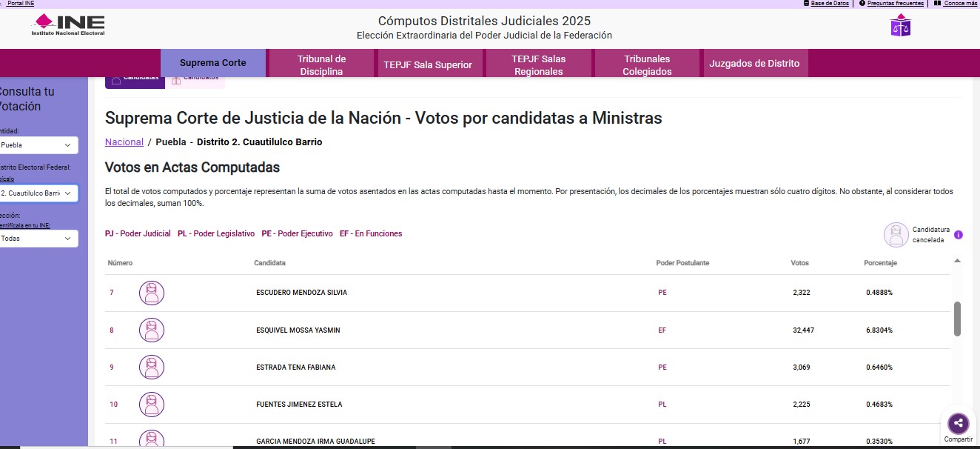Click the avatar icon for Esquivel Mossa Yasmin
This screenshot has width=980, height=449.
point(152,330)
